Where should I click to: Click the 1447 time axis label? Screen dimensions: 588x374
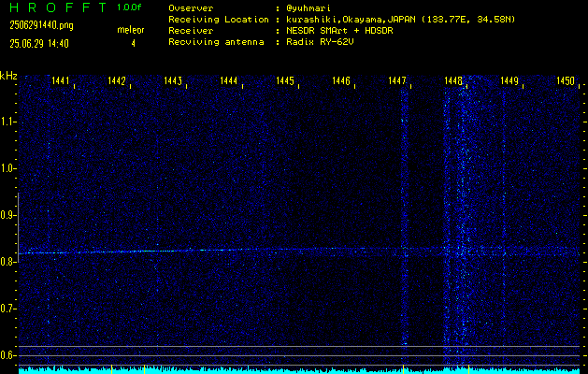[x=396, y=80]
